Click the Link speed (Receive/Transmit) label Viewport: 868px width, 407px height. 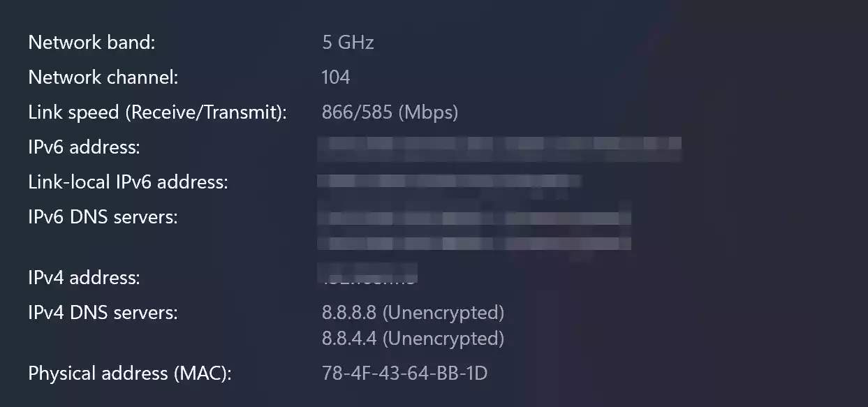(157, 112)
